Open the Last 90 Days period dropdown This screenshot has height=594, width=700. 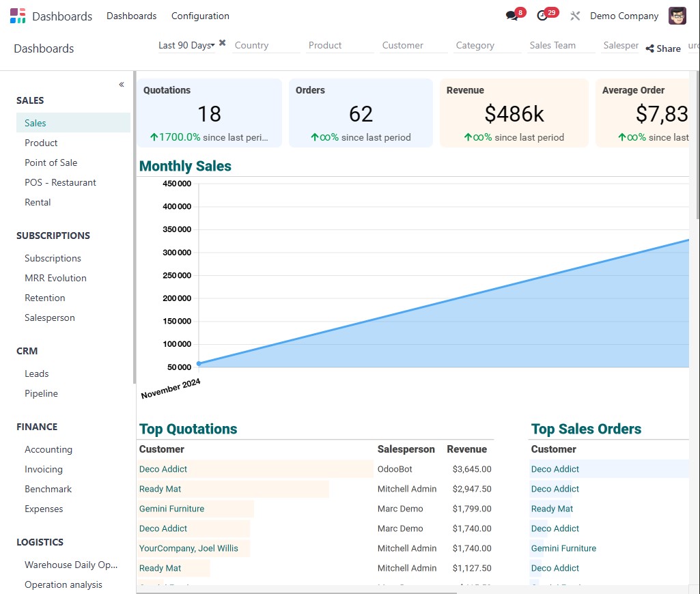pos(186,46)
